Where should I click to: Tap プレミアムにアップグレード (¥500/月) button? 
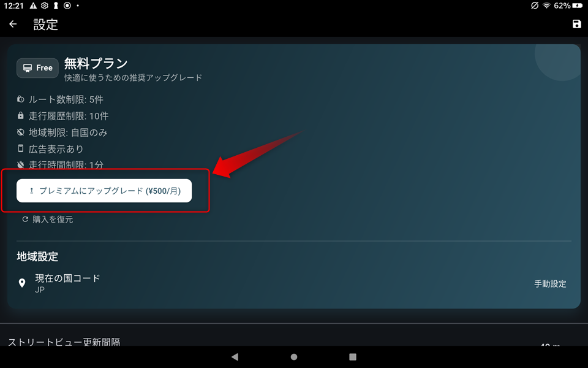[x=104, y=191]
